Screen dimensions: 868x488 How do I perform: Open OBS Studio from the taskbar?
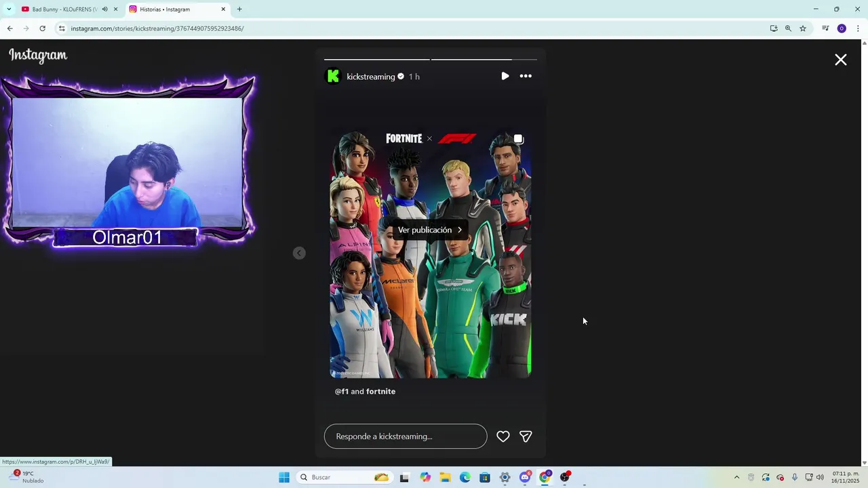coord(565,478)
